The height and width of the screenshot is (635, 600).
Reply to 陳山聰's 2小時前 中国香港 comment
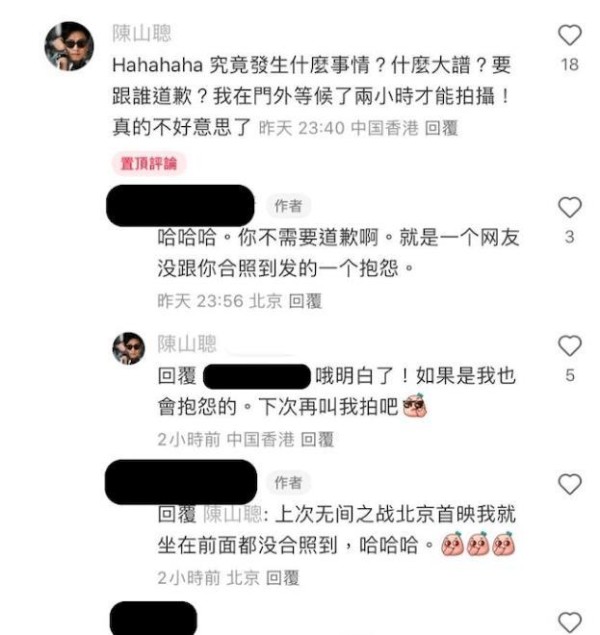317,440
